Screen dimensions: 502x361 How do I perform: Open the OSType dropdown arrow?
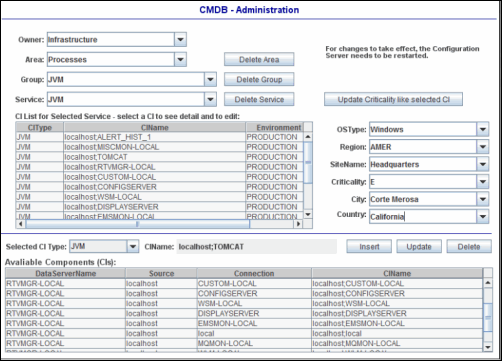[483, 129]
